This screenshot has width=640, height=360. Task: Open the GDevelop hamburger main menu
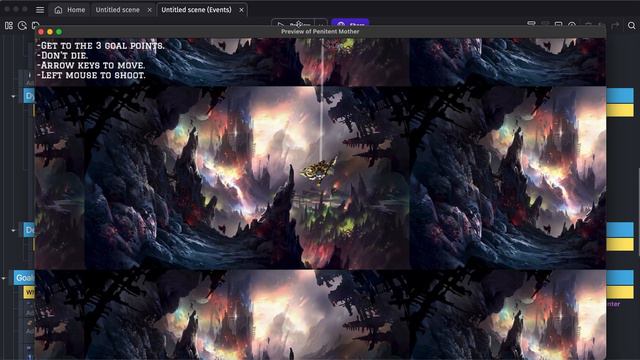(40, 10)
